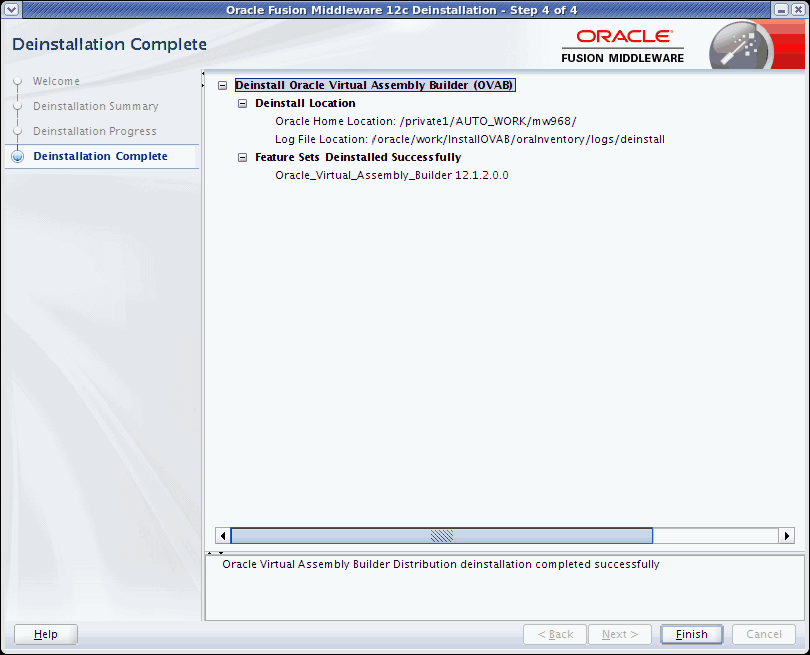Click the sidebar divider collapse arrow
Screen dimensions: 810x655
click(203, 79)
